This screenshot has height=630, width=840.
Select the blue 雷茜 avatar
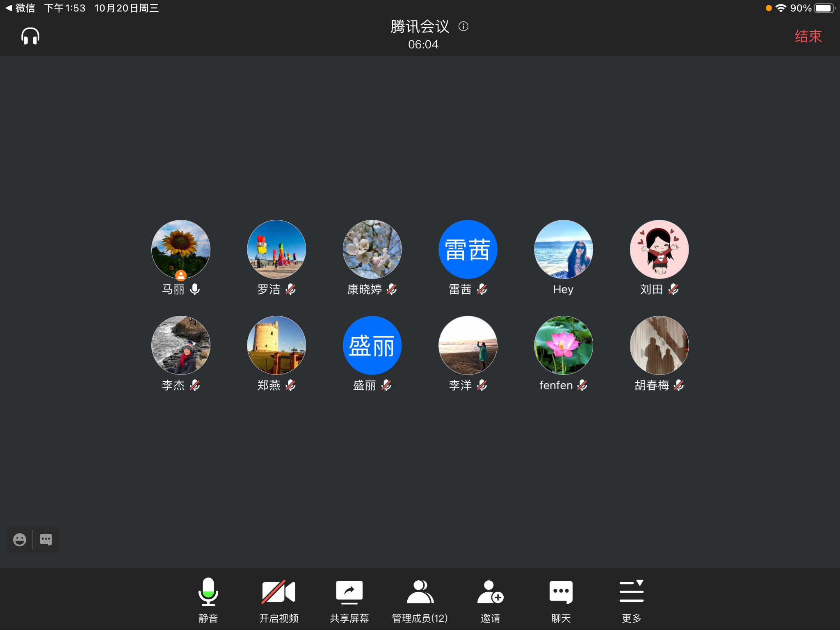point(468,249)
